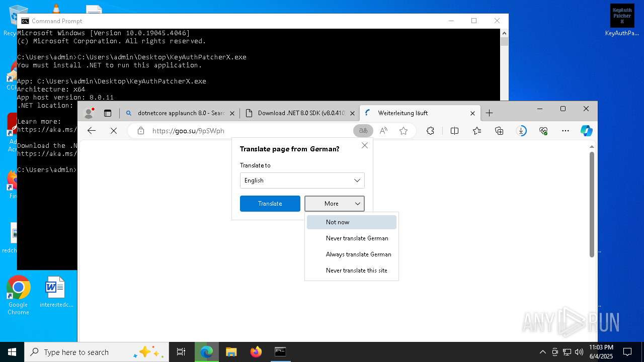Open File Explorer from taskbar
Screen dimensions: 644x362
(x=231, y=352)
